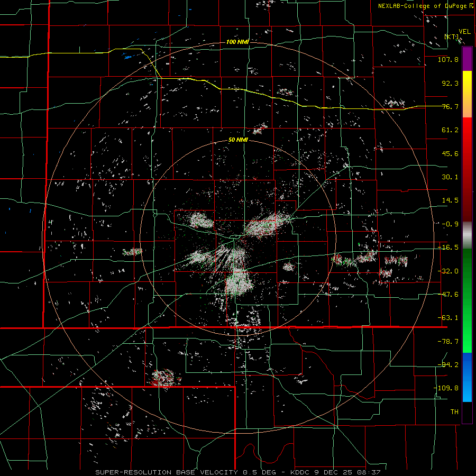
Task: Click the Super-Resolution Base Velocity caption
Action: pos(237,472)
